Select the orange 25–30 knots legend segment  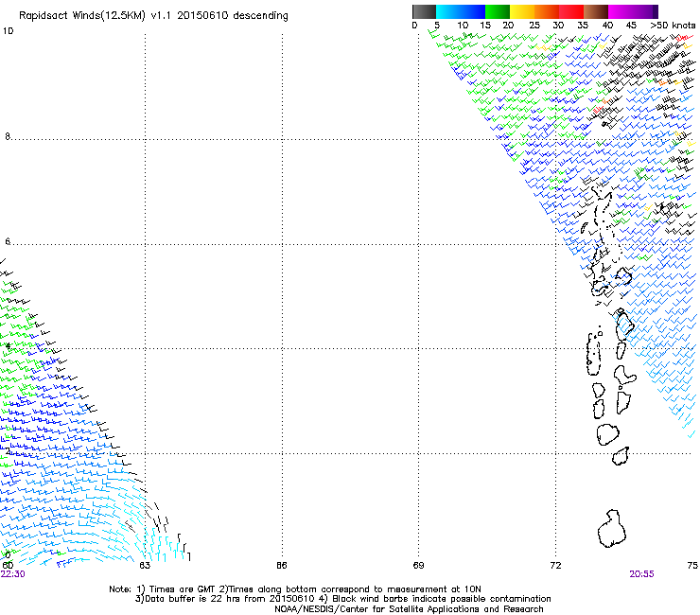pos(547,11)
